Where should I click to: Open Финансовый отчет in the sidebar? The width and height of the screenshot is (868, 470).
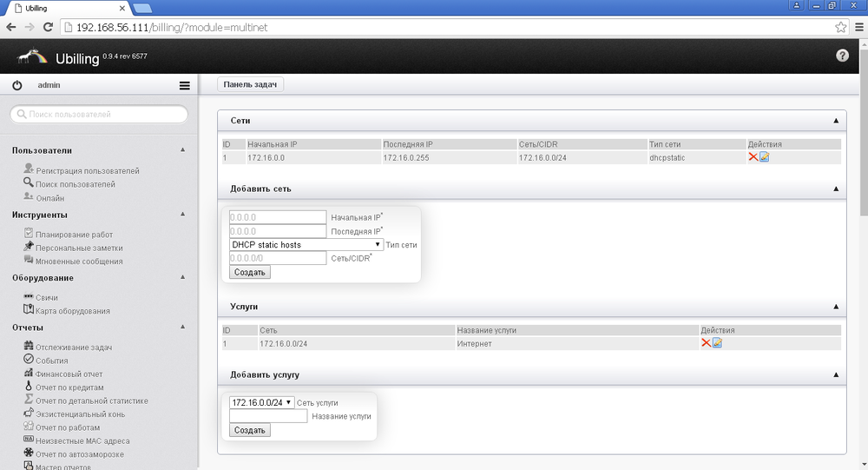pyautogui.click(x=69, y=374)
